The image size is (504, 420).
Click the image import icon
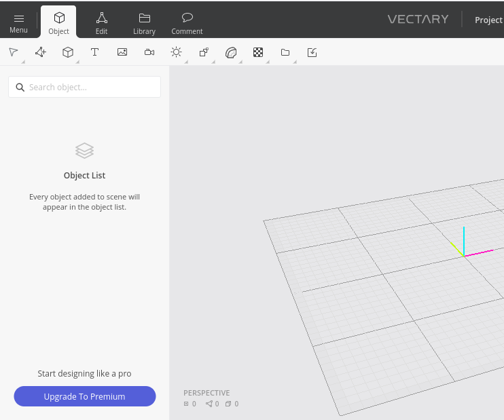(x=122, y=52)
